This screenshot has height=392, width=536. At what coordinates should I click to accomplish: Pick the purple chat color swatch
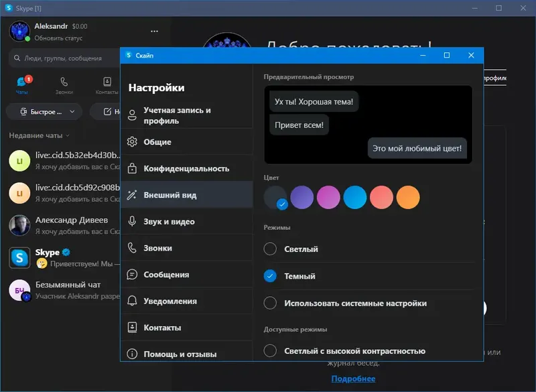click(x=301, y=198)
